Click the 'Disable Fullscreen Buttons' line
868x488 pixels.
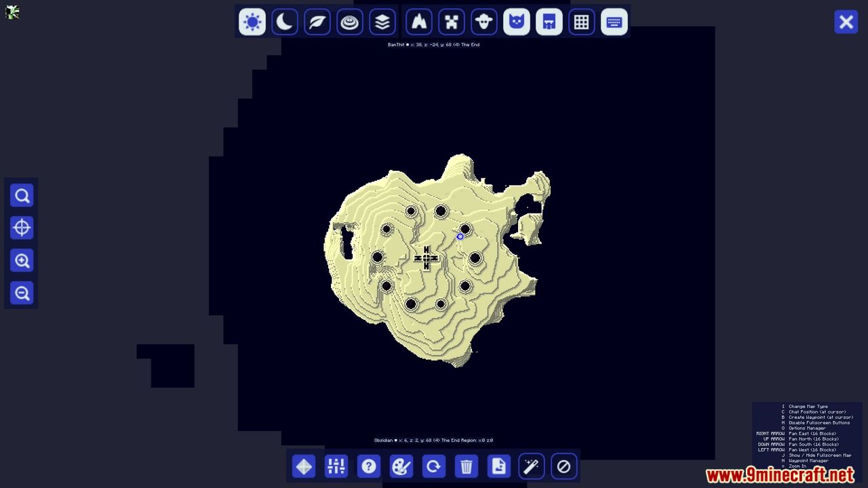click(818, 423)
